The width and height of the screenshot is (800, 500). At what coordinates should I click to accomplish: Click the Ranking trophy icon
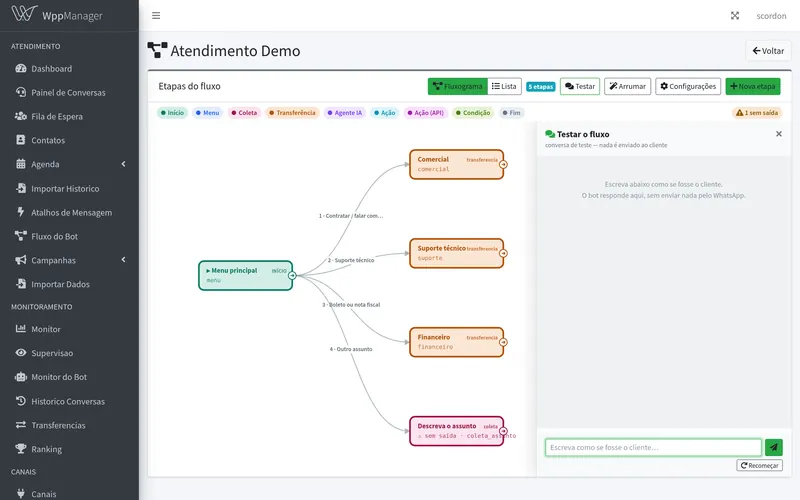pos(20,449)
